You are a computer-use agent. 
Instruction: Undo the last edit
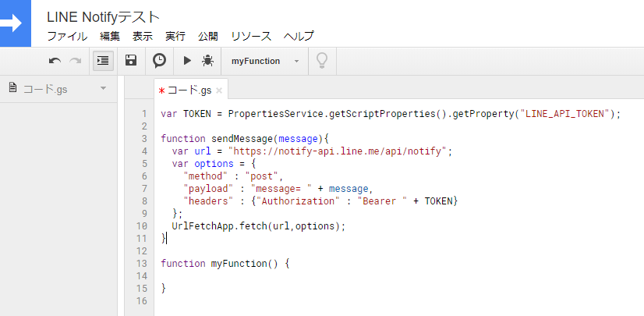coord(55,61)
